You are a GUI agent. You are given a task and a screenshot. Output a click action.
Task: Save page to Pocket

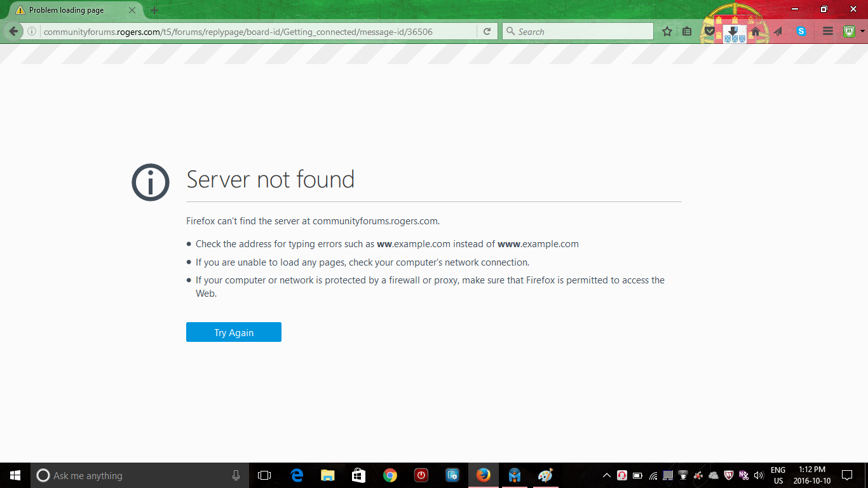[709, 31]
